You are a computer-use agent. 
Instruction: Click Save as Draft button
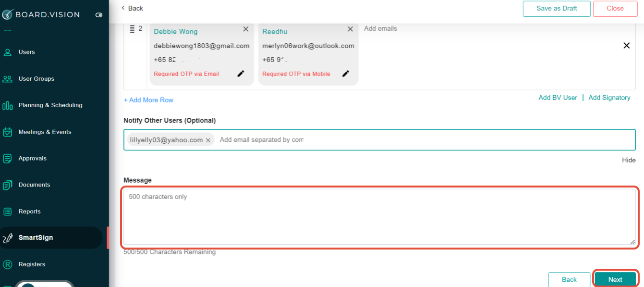click(557, 8)
